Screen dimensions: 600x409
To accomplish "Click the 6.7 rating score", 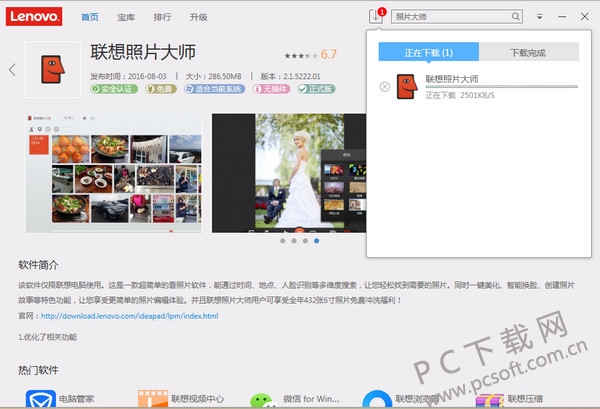I will (x=329, y=54).
